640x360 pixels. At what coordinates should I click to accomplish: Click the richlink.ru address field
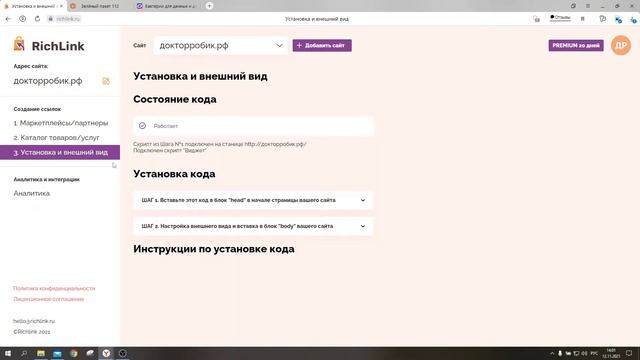(68, 19)
